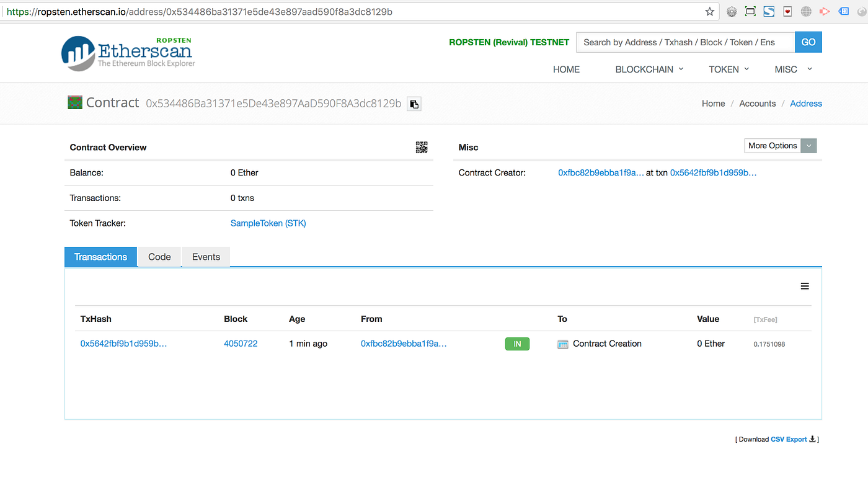Copy the contract address via clipboard icon
868x477 pixels.
click(414, 104)
